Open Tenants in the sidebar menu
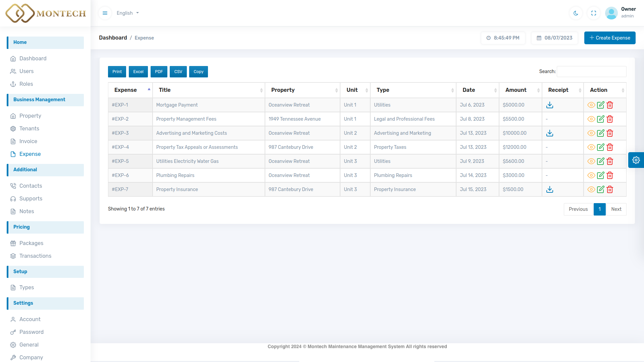 (29, 128)
